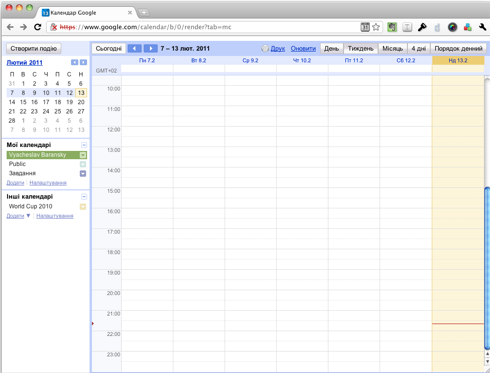Viewport: 490px width, 373px height.
Task: Click the Сб 12.2 day header
Action: [x=406, y=60]
